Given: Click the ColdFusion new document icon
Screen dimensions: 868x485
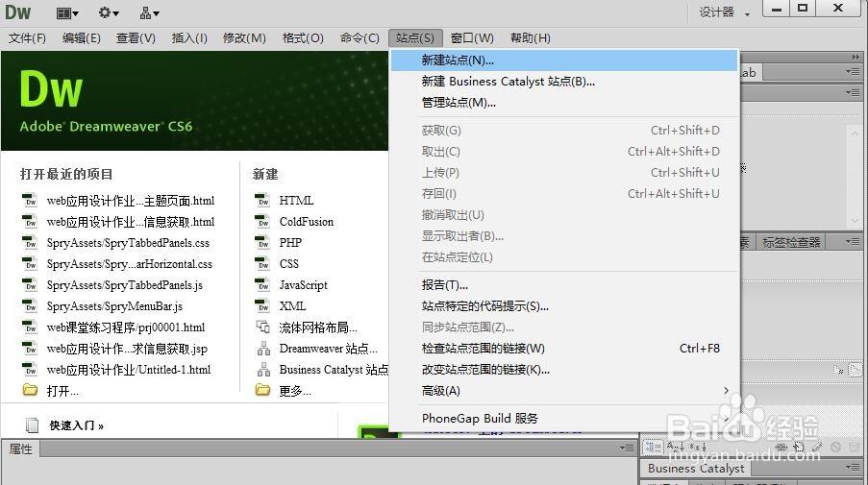Looking at the screenshot, I should tap(262, 222).
